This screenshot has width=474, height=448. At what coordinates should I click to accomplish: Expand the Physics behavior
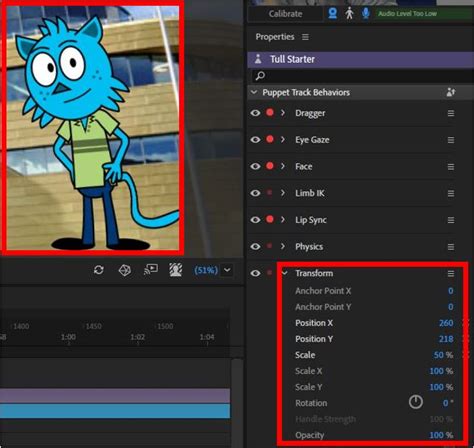tap(283, 246)
